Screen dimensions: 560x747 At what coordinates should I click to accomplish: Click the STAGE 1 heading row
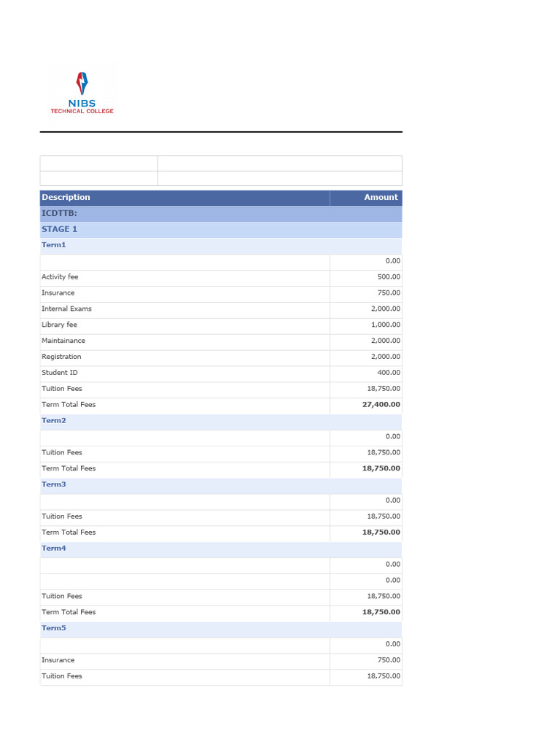221,230
